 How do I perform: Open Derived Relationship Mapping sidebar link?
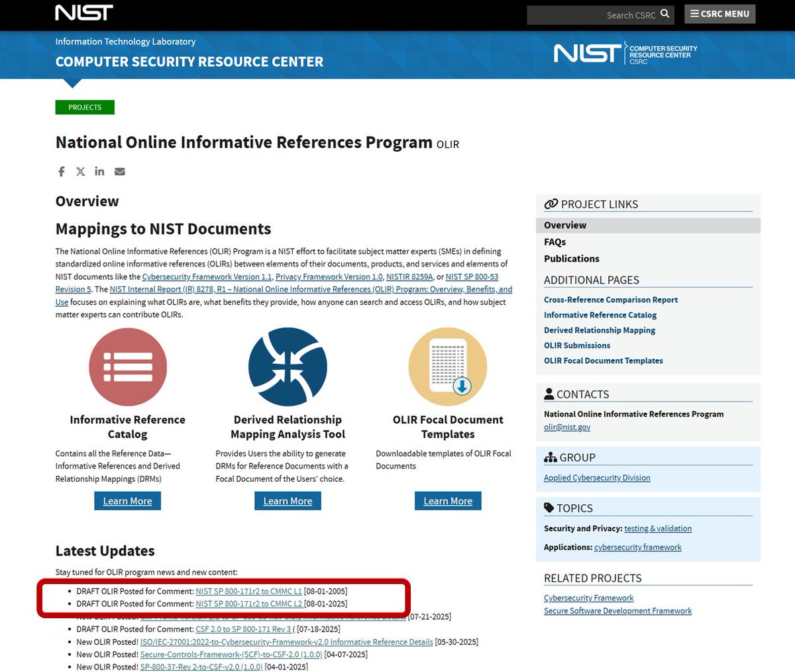(x=600, y=331)
